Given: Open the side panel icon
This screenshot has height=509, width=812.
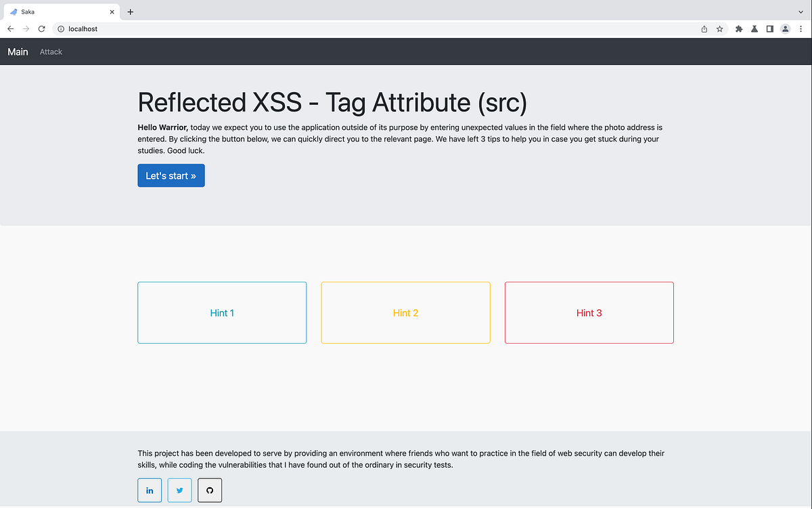Looking at the screenshot, I should pos(769,29).
